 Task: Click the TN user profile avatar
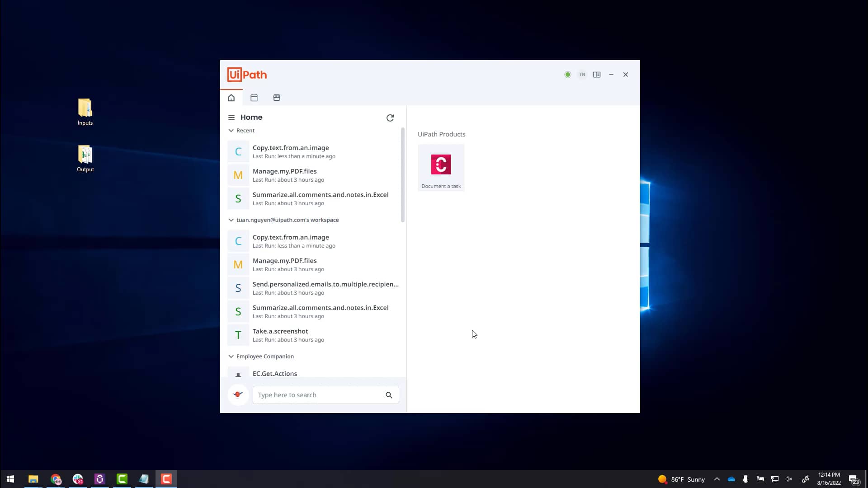582,75
